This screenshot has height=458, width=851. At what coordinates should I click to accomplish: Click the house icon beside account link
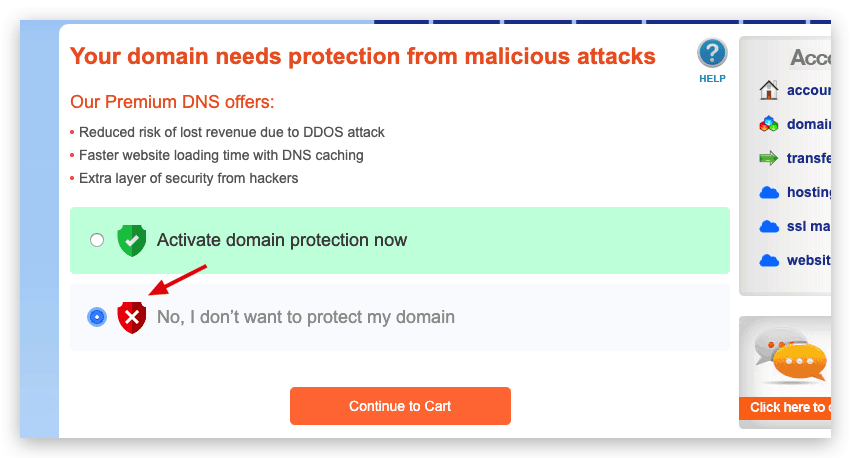pos(768,91)
